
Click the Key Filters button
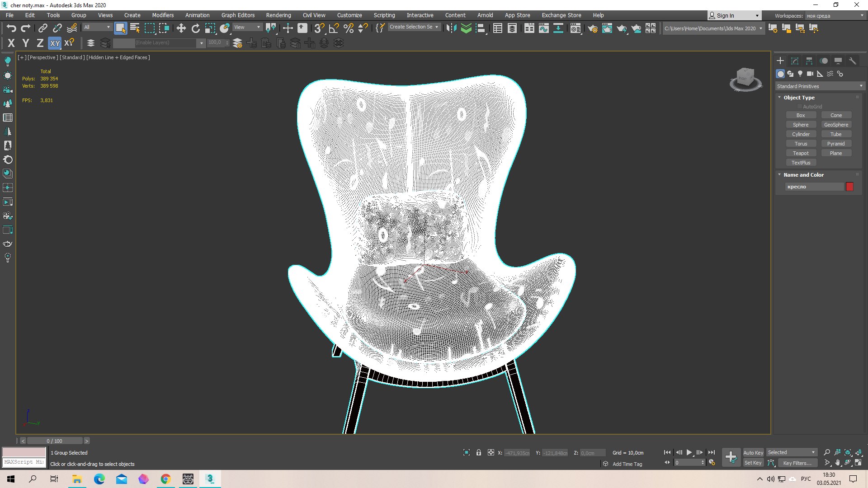pyautogui.click(x=797, y=463)
